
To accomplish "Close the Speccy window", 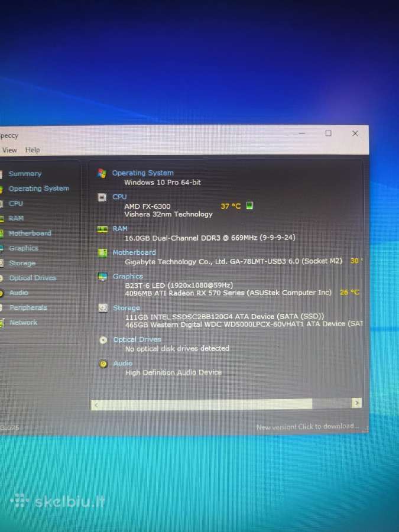I will [x=355, y=134].
